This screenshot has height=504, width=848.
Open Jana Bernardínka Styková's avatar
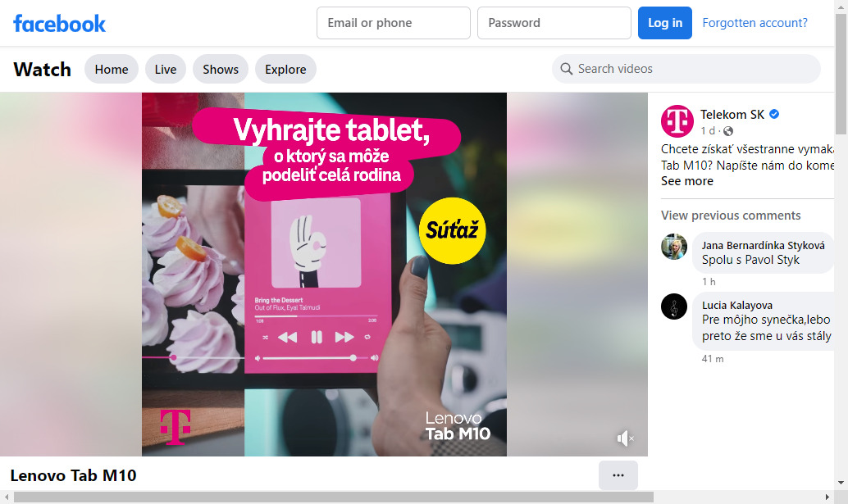(674, 247)
